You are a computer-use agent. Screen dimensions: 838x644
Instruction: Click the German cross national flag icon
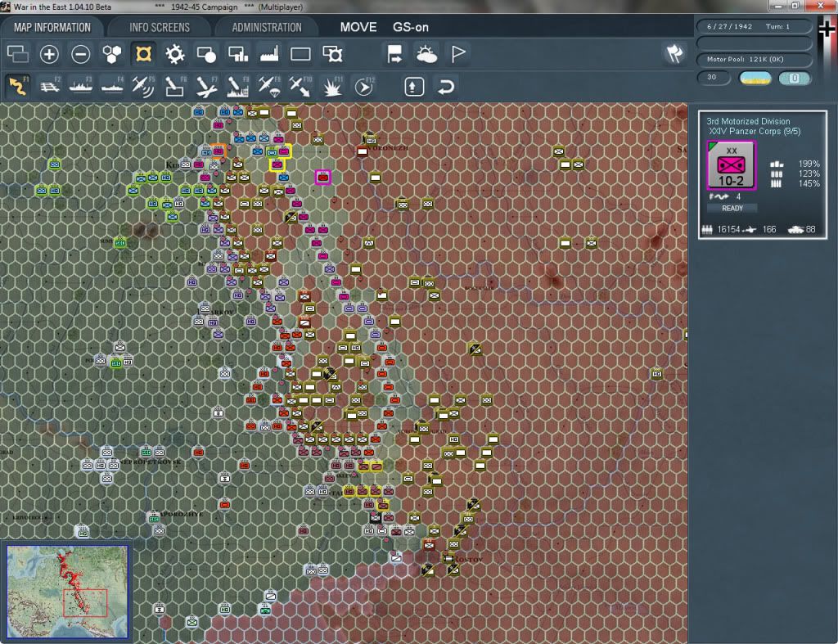tap(827, 29)
